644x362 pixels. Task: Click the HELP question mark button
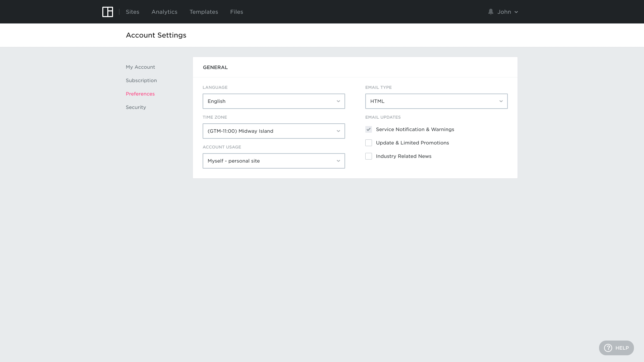pos(616,348)
